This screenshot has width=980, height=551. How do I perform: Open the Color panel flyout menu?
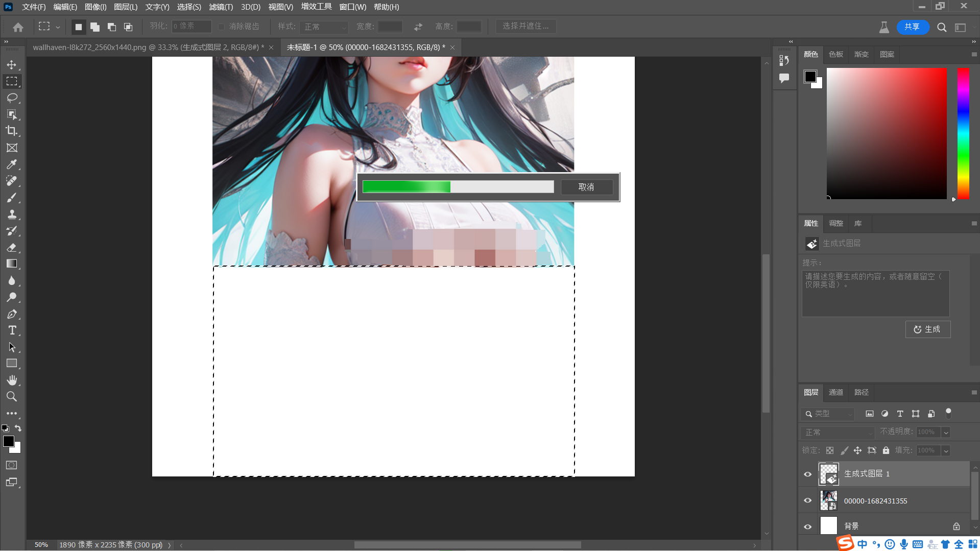pyautogui.click(x=974, y=54)
